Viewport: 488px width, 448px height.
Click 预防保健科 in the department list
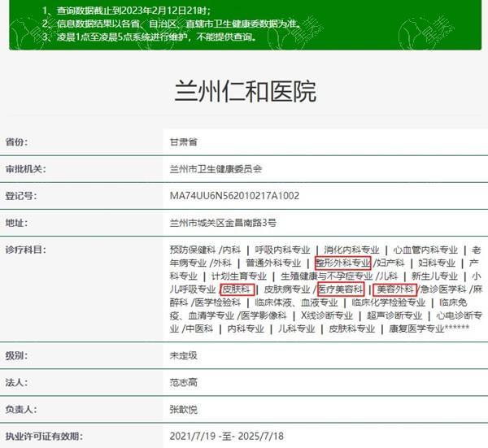[193, 250]
